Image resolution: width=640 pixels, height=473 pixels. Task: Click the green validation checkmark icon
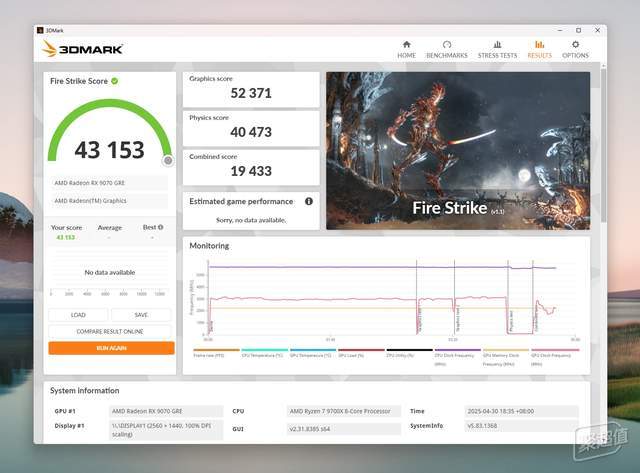(x=115, y=81)
